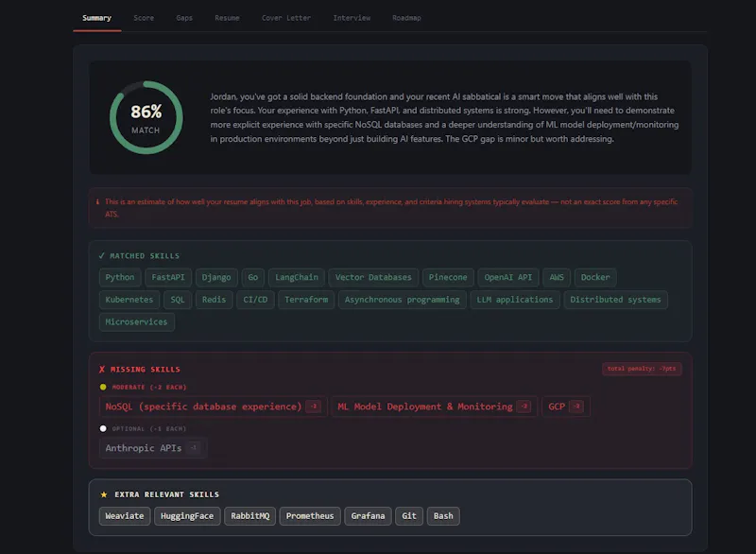
Task: Select the Kubernetes skill tag
Action: tap(129, 300)
